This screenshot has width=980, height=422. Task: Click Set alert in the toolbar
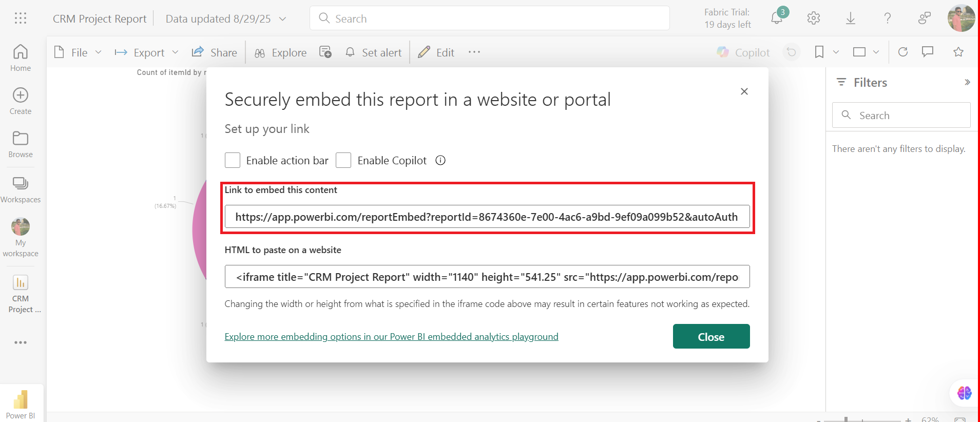[x=373, y=52]
